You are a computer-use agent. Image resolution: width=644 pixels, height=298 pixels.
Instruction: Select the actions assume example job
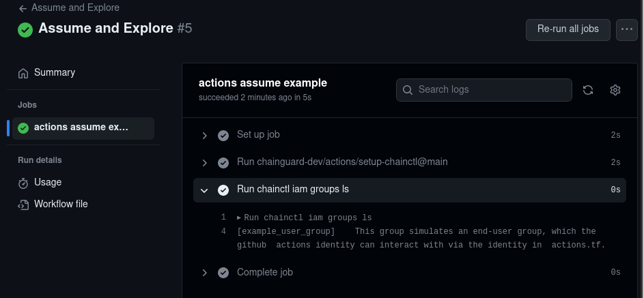(83, 128)
